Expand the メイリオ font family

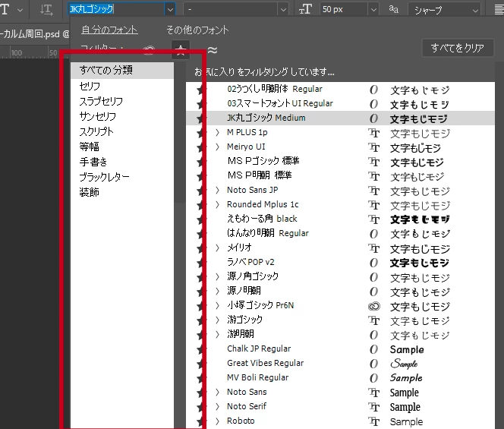(218, 248)
